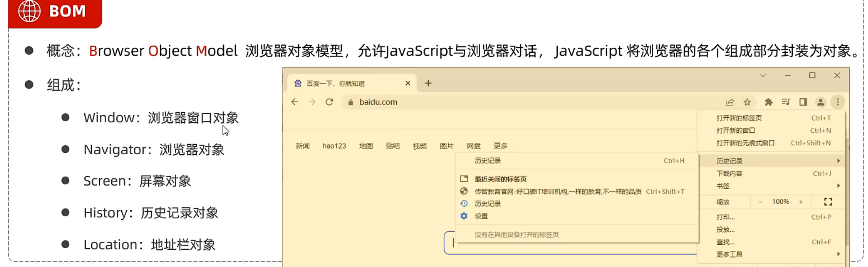
Task: Expand the 历史记录 submenu arrow
Action: tap(838, 161)
